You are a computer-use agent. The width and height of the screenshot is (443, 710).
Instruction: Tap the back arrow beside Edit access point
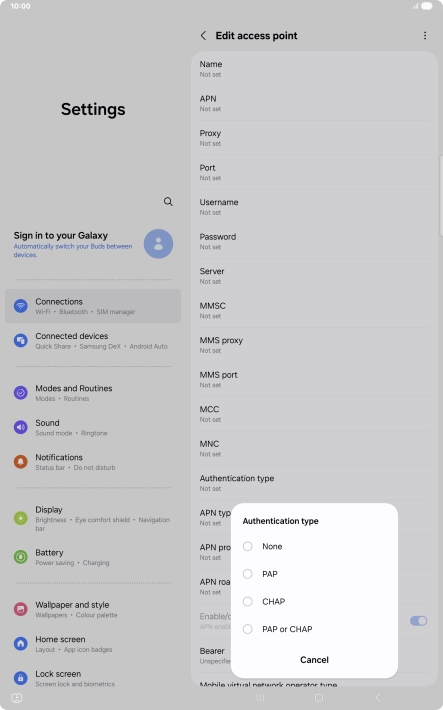pyautogui.click(x=203, y=35)
